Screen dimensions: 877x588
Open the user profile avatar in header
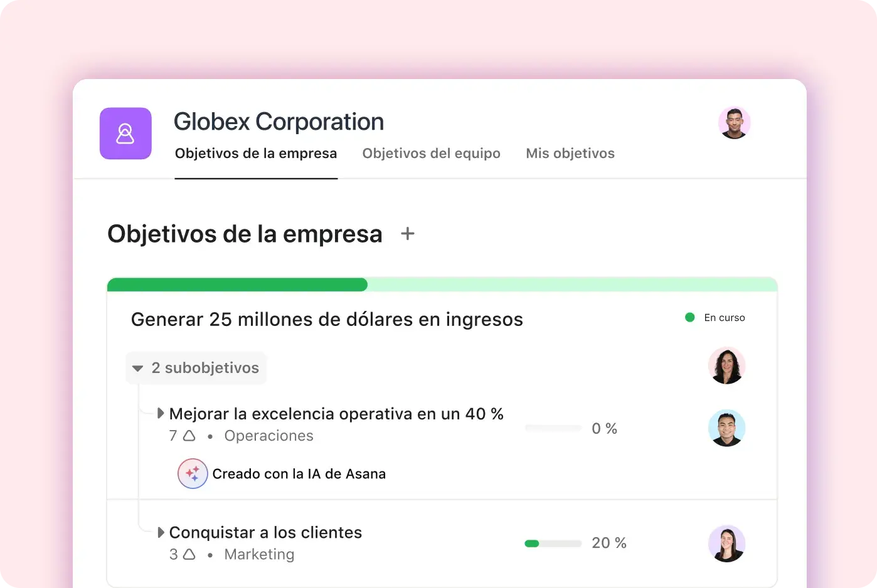click(734, 123)
